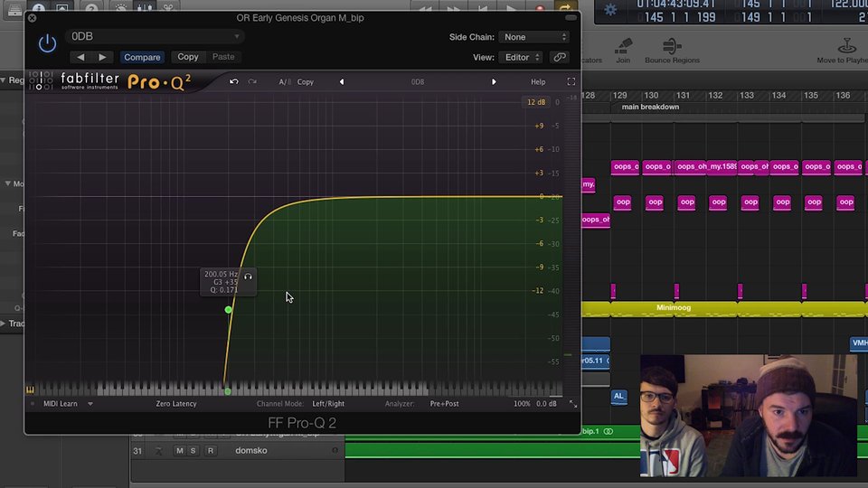Click the Paste button

coord(223,57)
